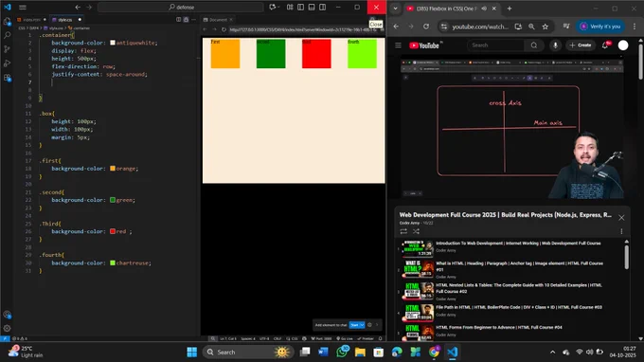Click the Live Preview address bar

303,29
